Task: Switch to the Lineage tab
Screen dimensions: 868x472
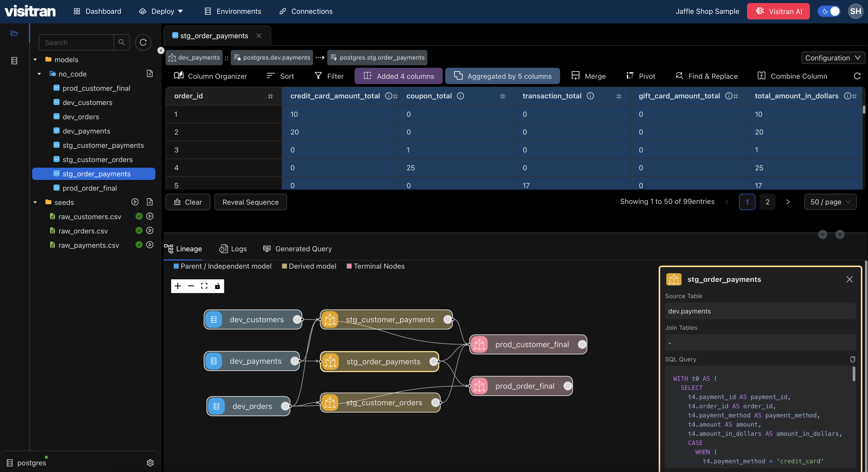Action: 183,249
